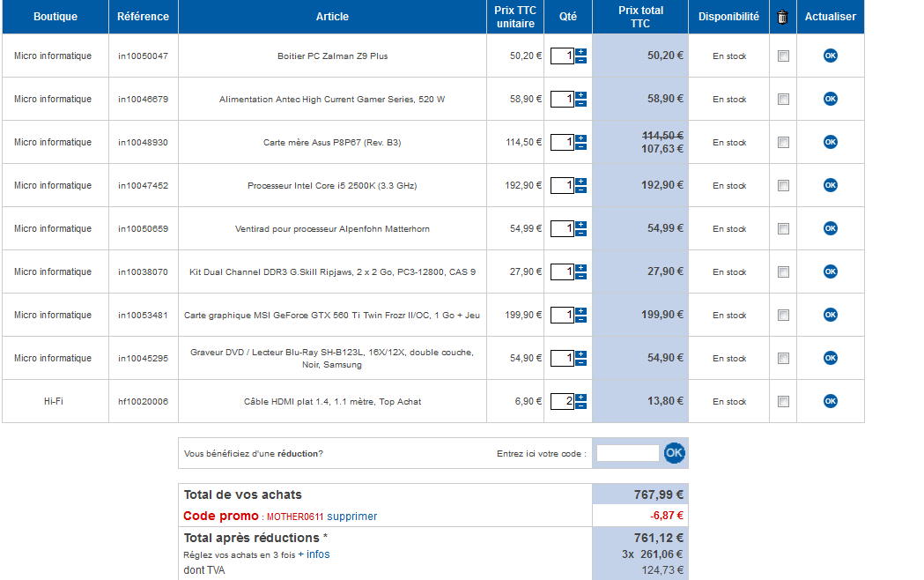Click OK update icon for Alimentation Antec row
The height and width of the screenshot is (580, 924).
coord(830,99)
